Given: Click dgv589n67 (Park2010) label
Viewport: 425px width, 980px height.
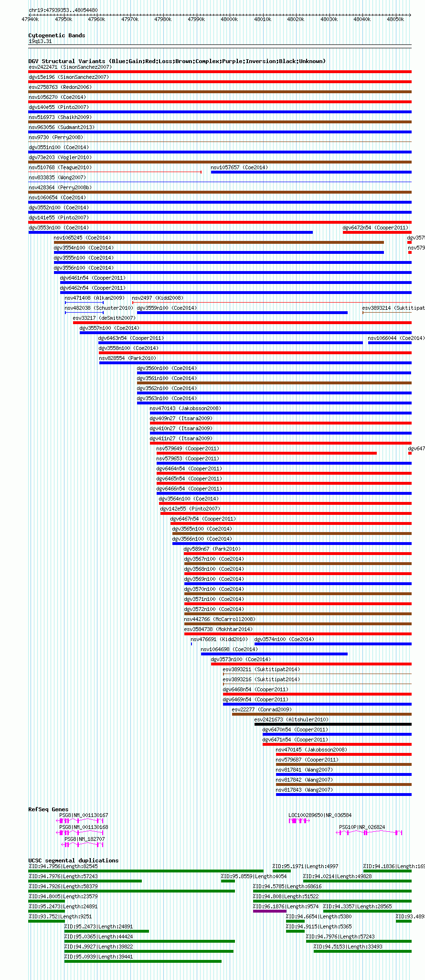Looking at the screenshot, I should tap(212, 549).
